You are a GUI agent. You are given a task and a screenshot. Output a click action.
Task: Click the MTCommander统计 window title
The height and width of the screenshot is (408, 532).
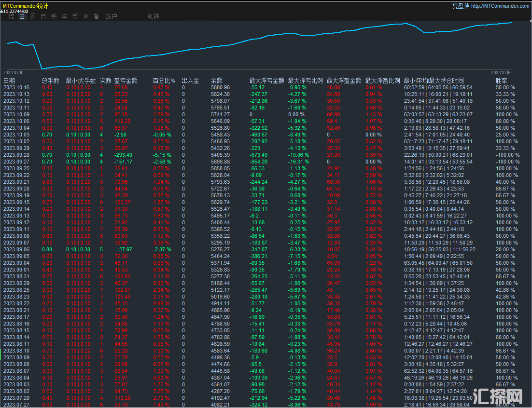tap(26, 6)
